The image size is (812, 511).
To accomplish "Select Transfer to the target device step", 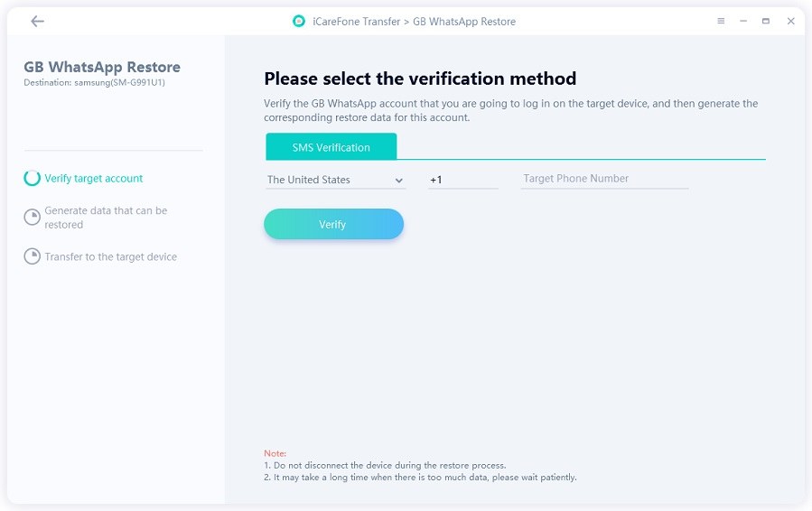I will pyautogui.click(x=110, y=257).
